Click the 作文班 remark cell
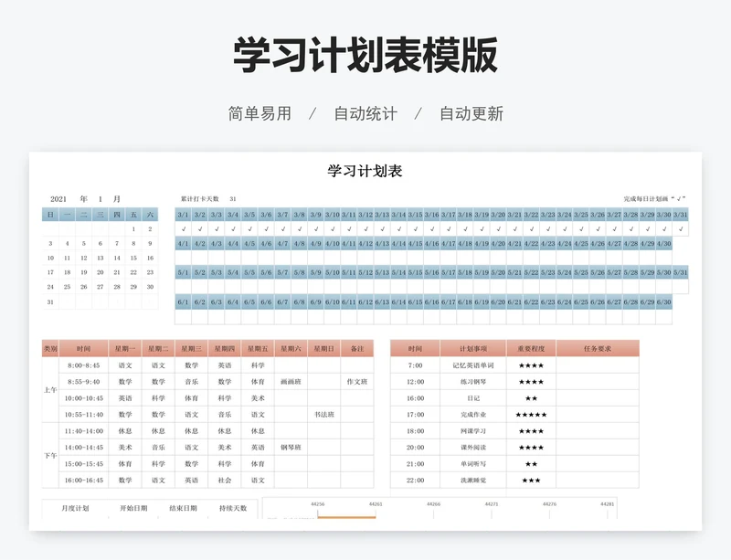This screenshot has height=560, width=731. [x=357, y=382]
